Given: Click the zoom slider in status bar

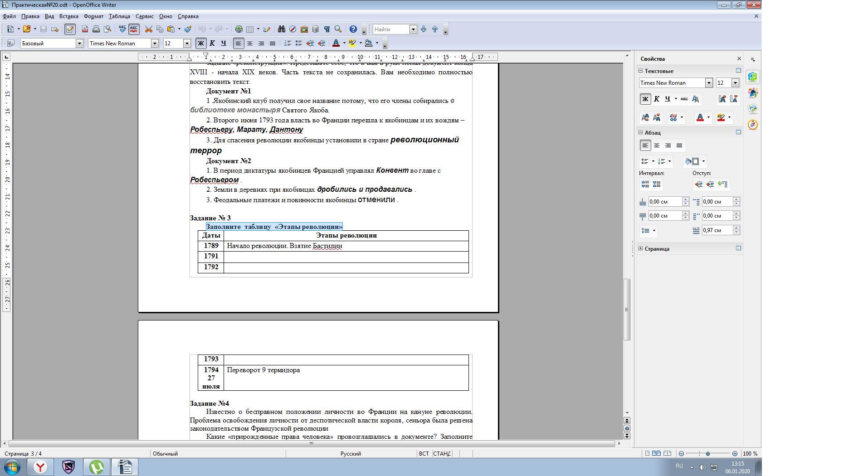Looking at the screenshot, I should (x=707, y=453).
